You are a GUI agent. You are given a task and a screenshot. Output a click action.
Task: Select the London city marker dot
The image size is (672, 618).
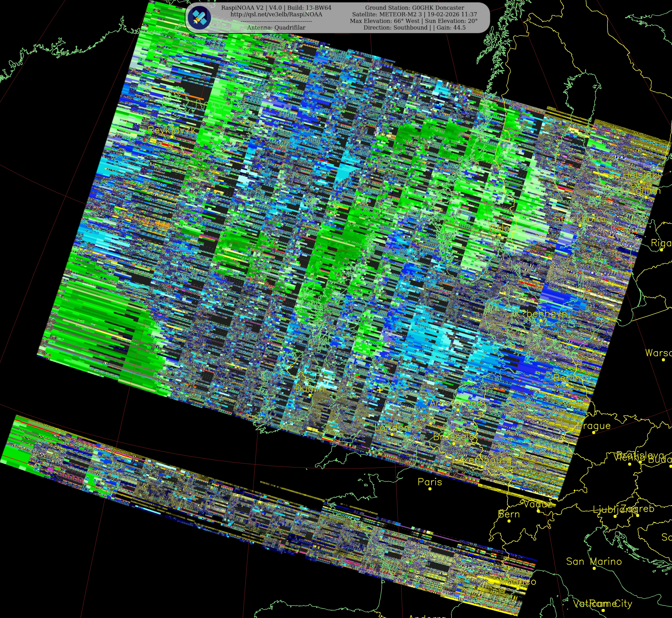click(x=392, y=434)
